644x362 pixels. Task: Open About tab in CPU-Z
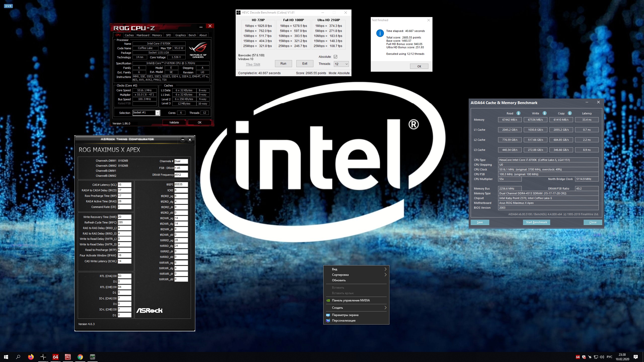click(203, 35)
